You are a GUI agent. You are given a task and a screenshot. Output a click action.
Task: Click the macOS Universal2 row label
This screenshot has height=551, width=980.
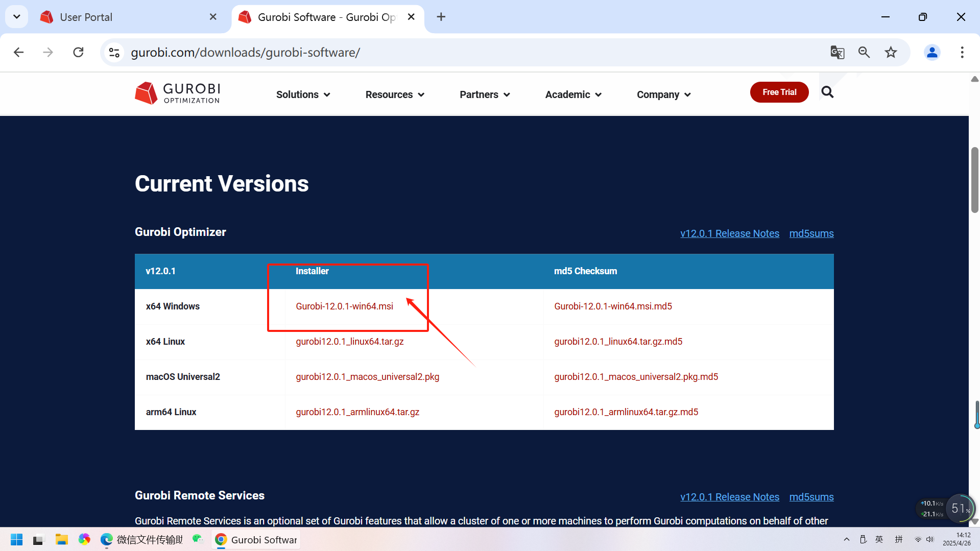pos(183,377)
